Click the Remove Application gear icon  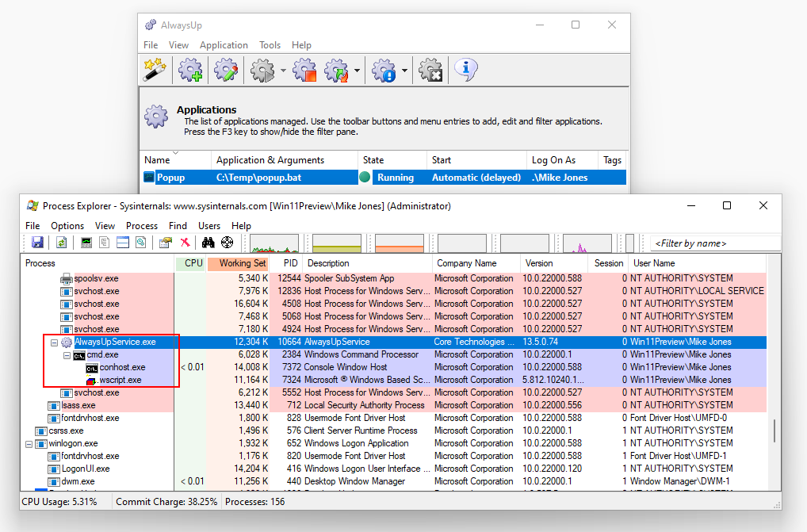click(x=430, y=70)
